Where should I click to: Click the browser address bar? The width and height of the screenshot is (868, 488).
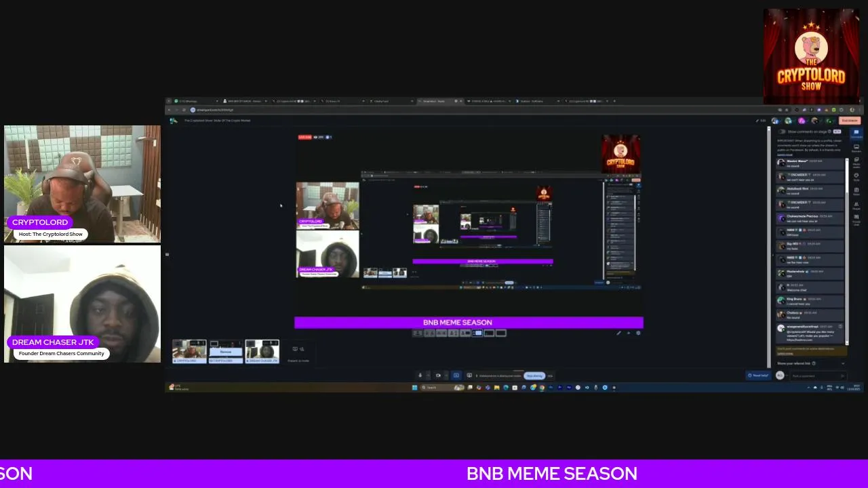pyautogui.click(x=475, y=110)
